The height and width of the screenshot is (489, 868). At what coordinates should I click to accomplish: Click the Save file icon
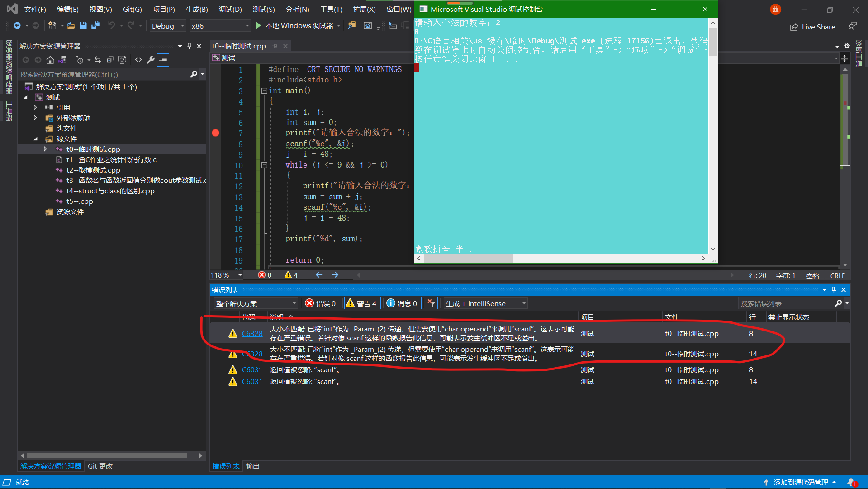(83, 26)
